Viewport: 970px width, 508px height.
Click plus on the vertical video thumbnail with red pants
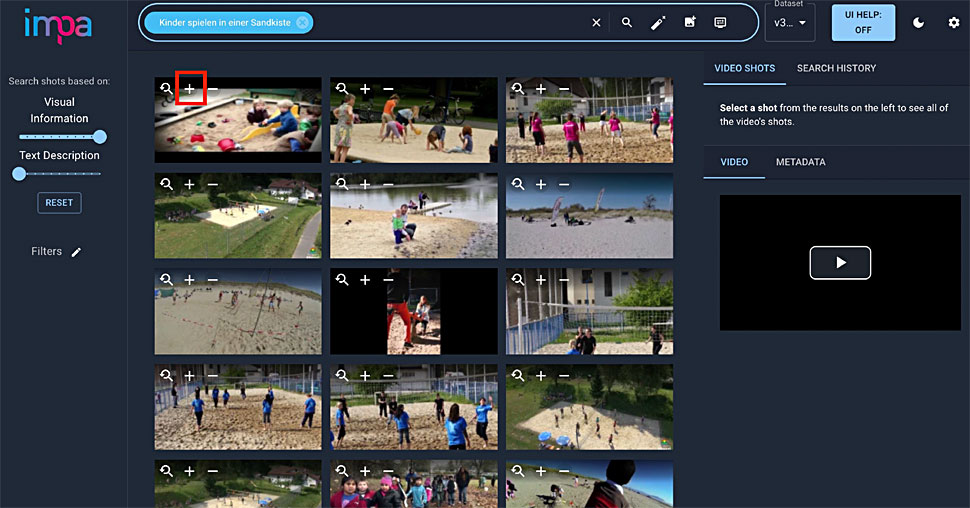coord(366,280)
